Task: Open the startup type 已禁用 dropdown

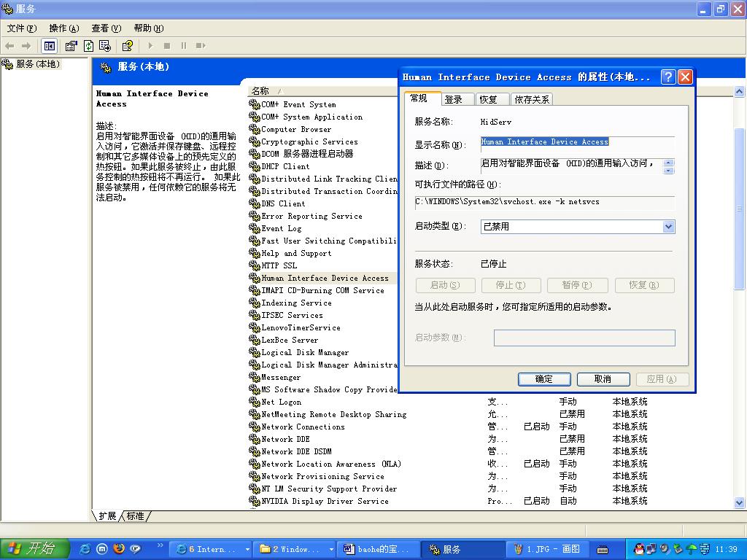Action: [668, 227]
